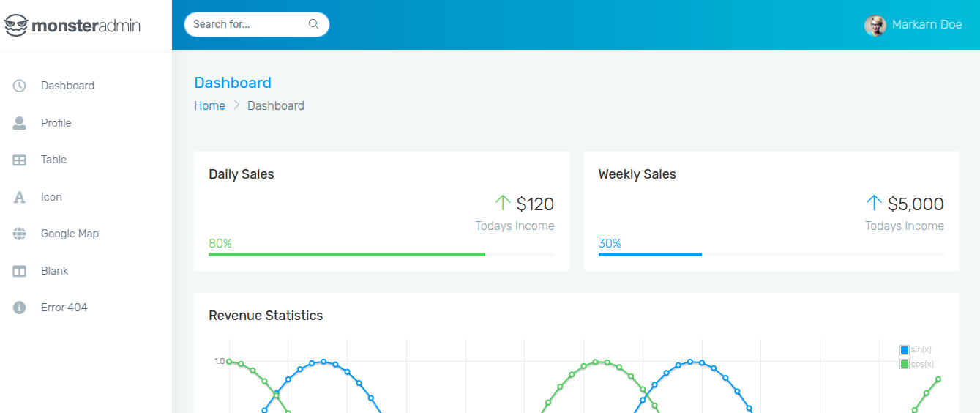This screenshot has height=413, width=980.
Task: Toggle the cos(x) legend color box
Action: point(905,364)
